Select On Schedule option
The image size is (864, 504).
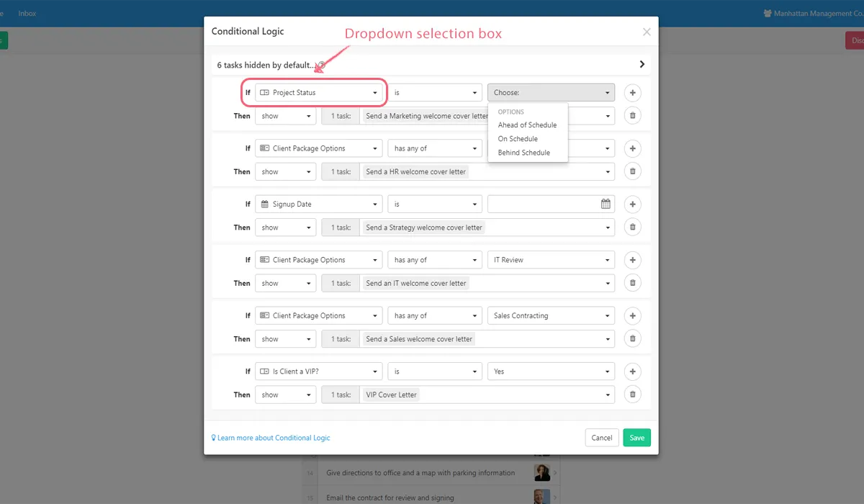click(x=518, y=139)
